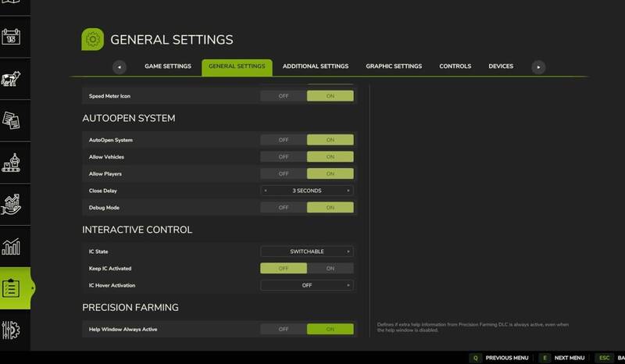Viewport: 625px width, 364px height.
Task: Click the right arrow of IC State
Action: point(348,252)
